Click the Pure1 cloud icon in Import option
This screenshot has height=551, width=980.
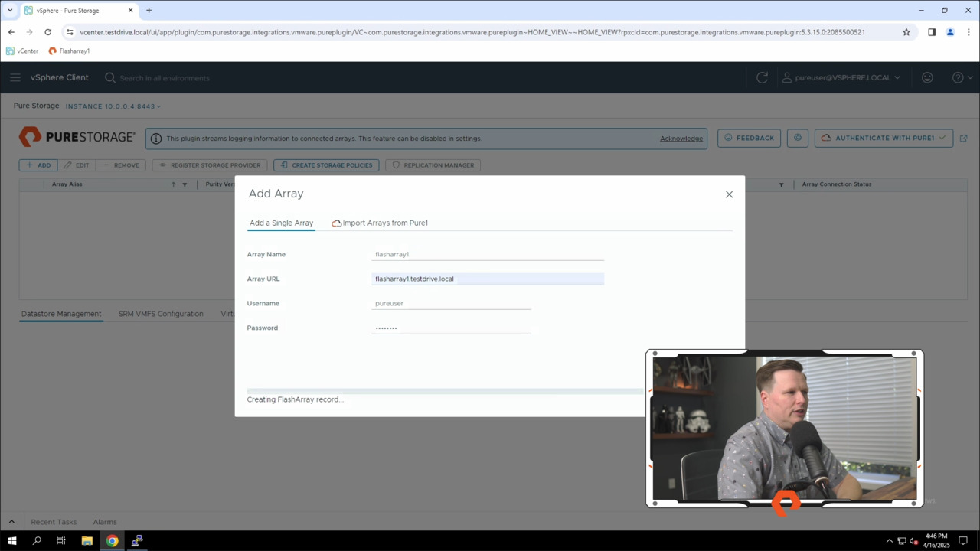click(x=336, y=223)
